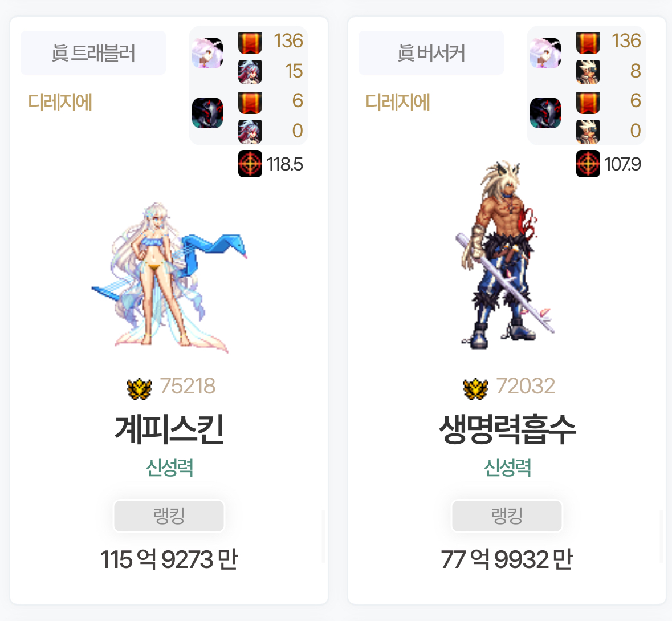Image resolution: width=672 pixels, height=621 pixels.
Task: Click the 랭킹 button under 생명력흡수
Action: [507, 516]
